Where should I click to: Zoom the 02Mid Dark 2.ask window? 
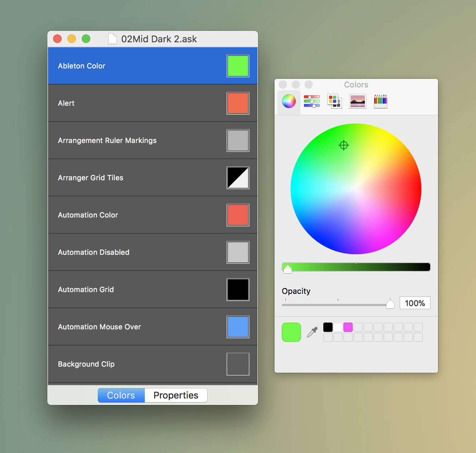click(x=86, y=39)
